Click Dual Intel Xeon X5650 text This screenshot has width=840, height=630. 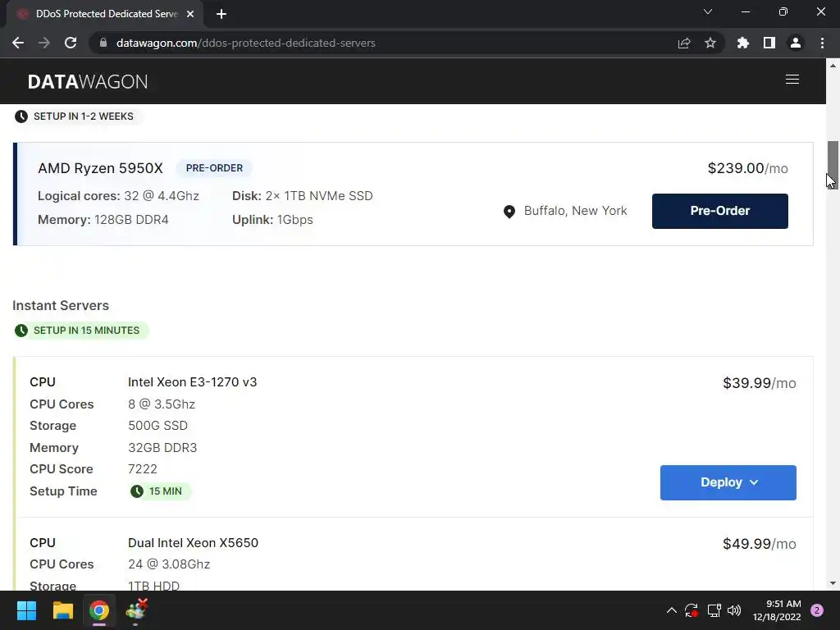pos(193,543)
